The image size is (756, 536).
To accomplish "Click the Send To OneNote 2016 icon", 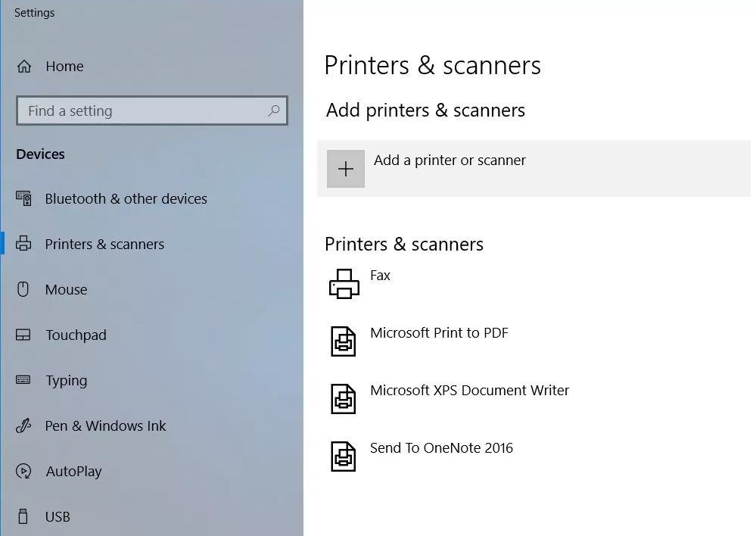I will tap(344, 456).
